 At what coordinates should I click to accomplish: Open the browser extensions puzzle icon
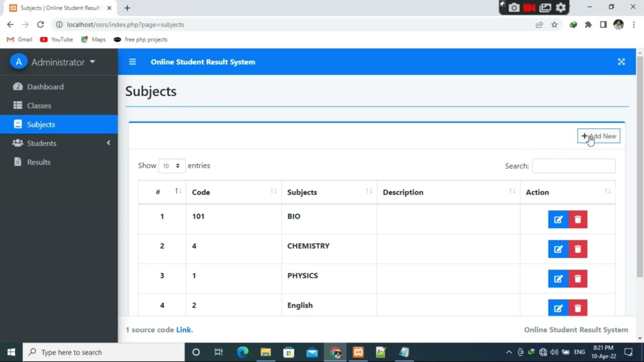(x=588, y=24)
